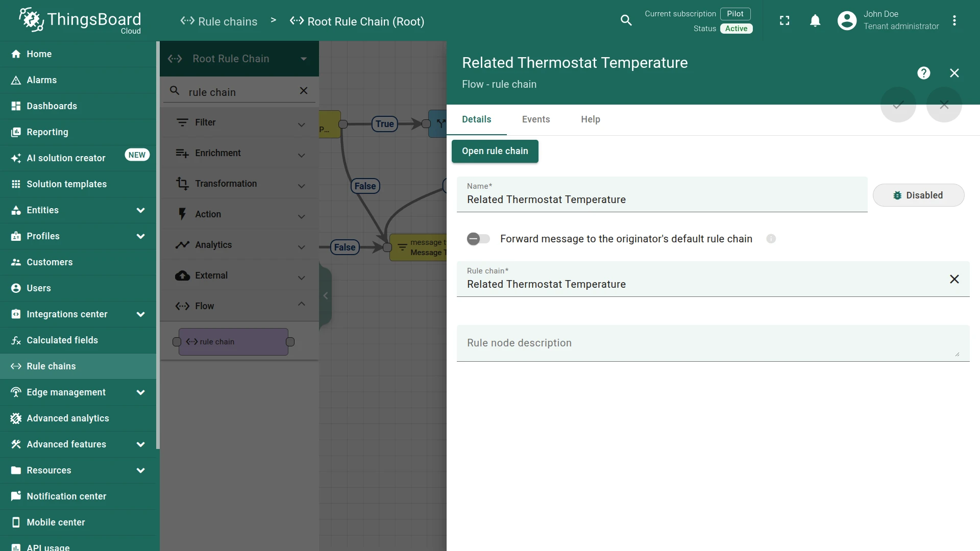Click Root Rule Chain (Root) breadcrumb

point(357,21)
